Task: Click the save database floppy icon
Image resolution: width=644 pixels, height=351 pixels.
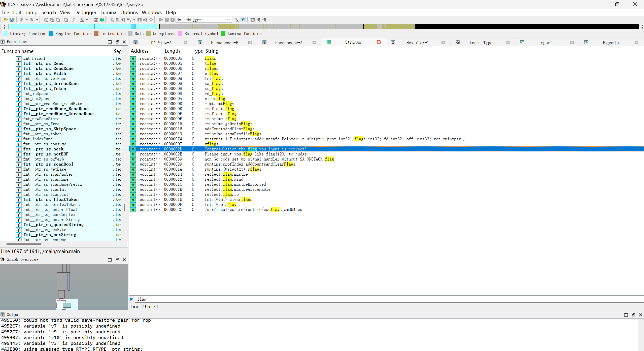Action: (x=12, y=20)
